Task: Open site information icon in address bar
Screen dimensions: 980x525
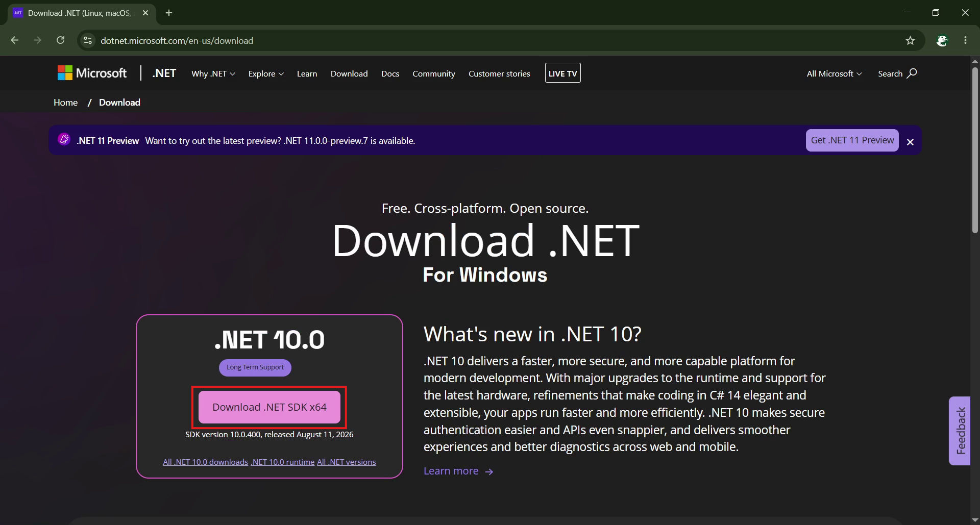Action: [88, 40]
